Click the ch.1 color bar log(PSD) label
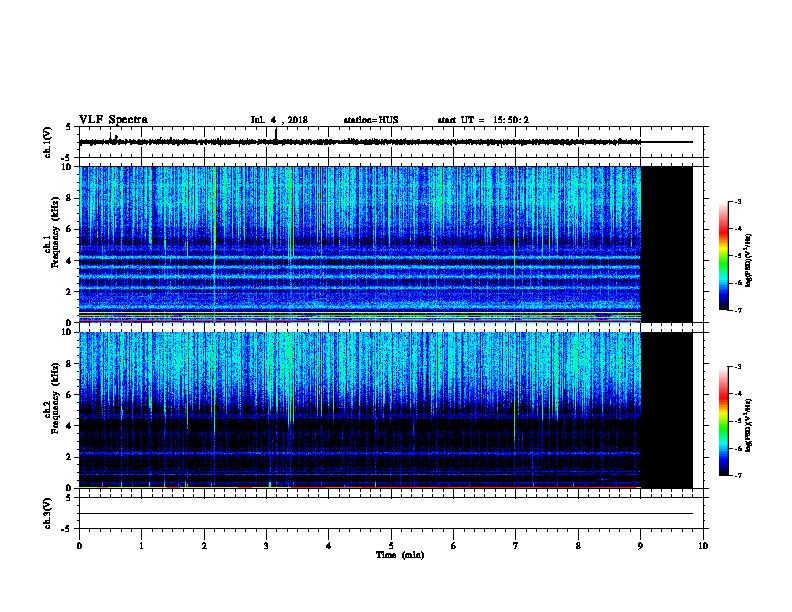792x612 pixels. (749, 260)
